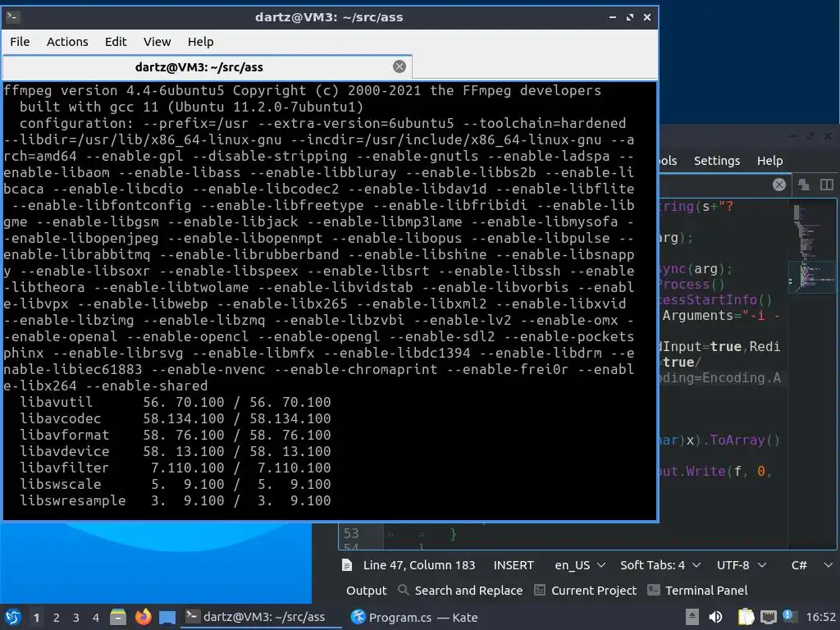Open the terminal window's Help menu
This screenshot has height=630, width=840.
tap(200, 42)
